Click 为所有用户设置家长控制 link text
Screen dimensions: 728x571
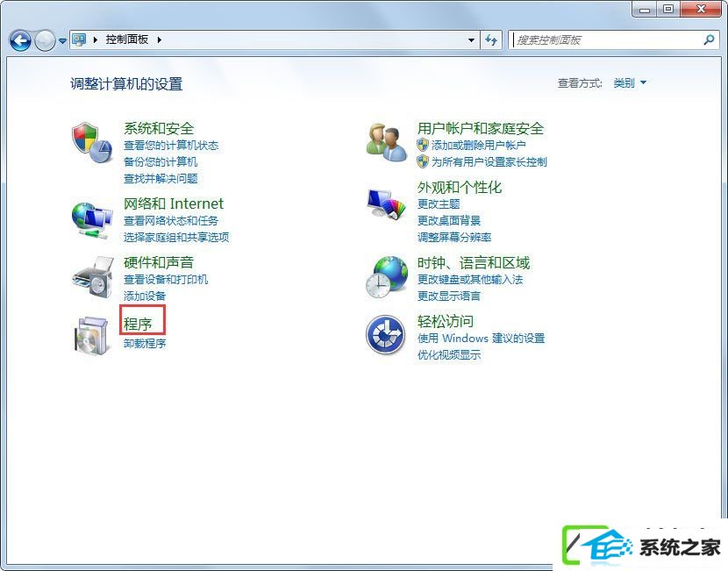tap(489, 162)
